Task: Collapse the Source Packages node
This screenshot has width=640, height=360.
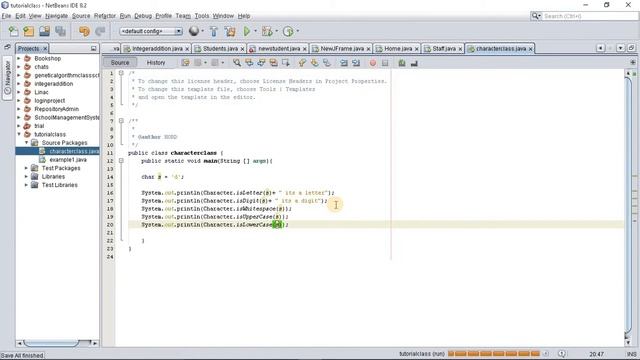Action: (27, 142)
